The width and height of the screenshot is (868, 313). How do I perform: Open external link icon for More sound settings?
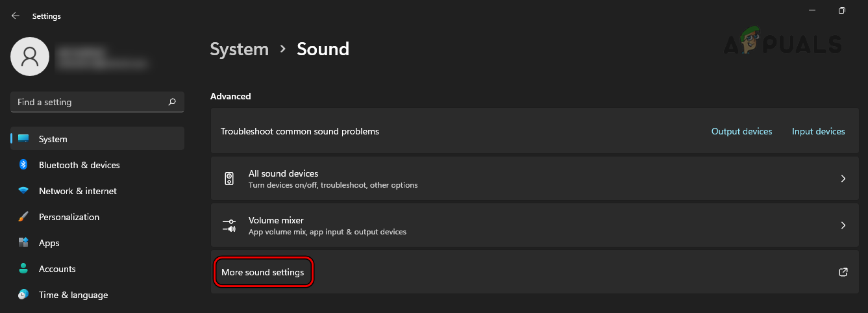pos(843,272)
